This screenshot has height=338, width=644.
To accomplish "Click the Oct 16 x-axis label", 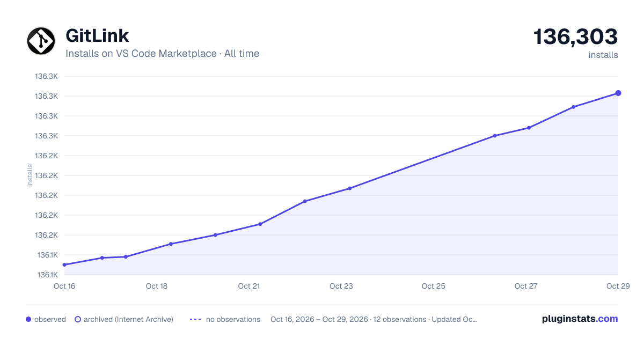I will coord(64,286).
